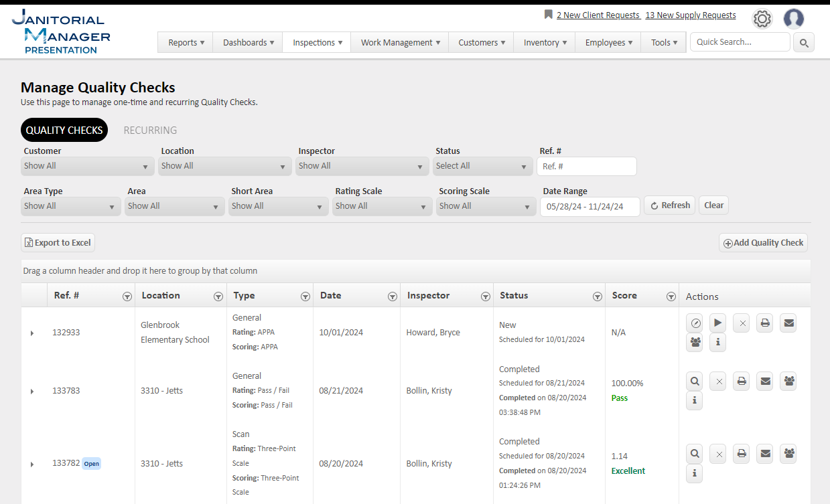Viewport: 830px width, 504px height.
Task: Open the 2 New Client Requests link
Action: [x=598, y=15]
